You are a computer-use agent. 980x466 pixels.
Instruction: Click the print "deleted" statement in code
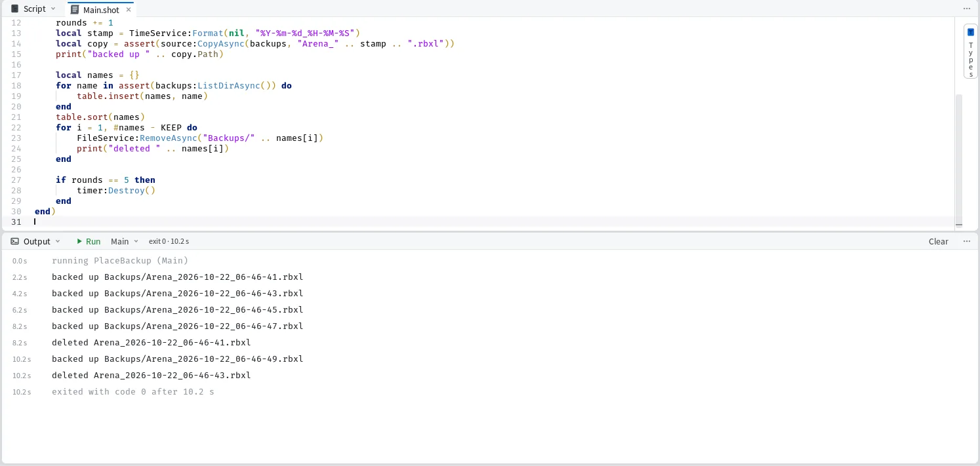coord(153,148)
